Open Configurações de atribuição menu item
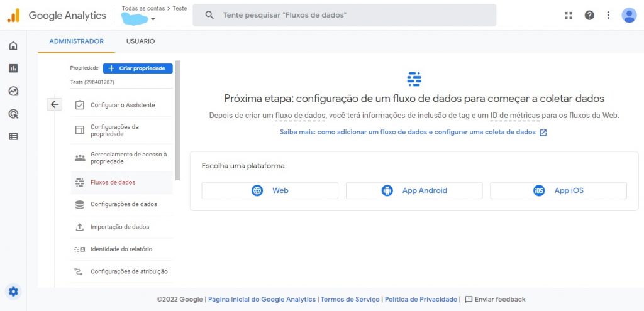644x311 pixels. click(x=121, y=271)
